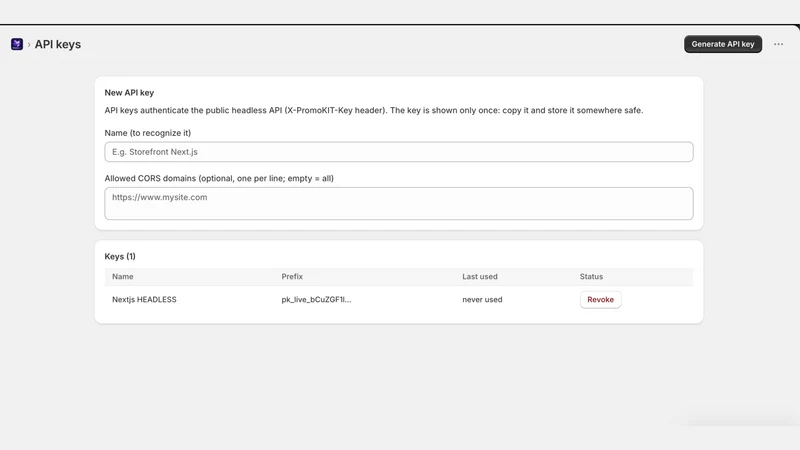The height and width of the screenshot is (450, 800).
Task: Click the API keys page title
Action: click(58, 44)
